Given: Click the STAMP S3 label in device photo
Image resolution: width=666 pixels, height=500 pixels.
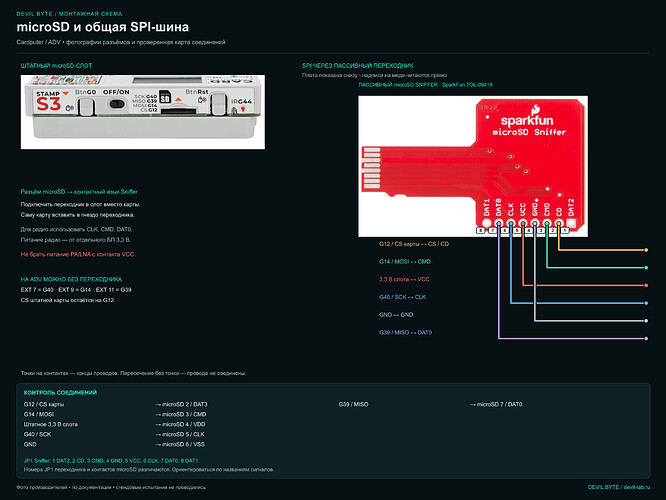Looking at the screenshot, I should [x=49, y=101].
